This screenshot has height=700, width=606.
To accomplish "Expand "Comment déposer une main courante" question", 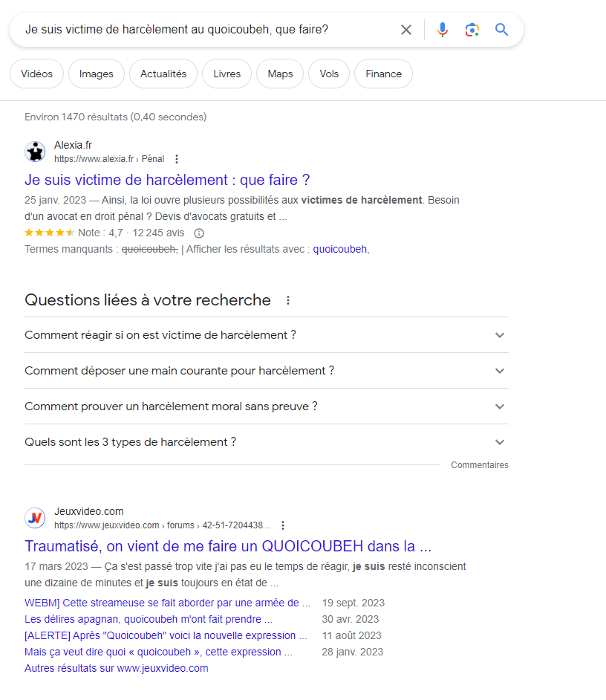I will click(x=500, y=371).
